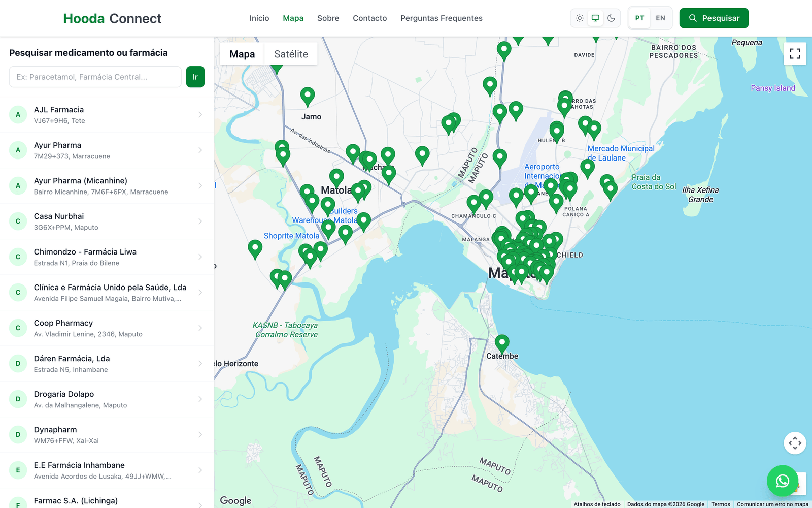Focus the medication or pharmacy search field

(x=95, y=77)
